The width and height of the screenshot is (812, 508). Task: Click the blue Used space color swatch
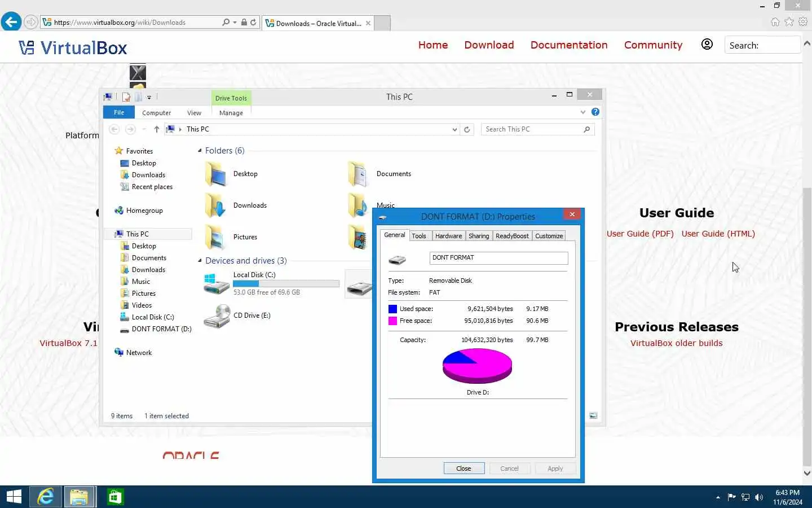tap(392, 309)
